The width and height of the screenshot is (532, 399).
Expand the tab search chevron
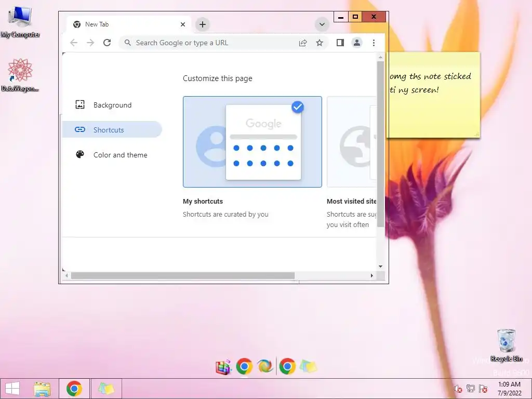[322, 24]
